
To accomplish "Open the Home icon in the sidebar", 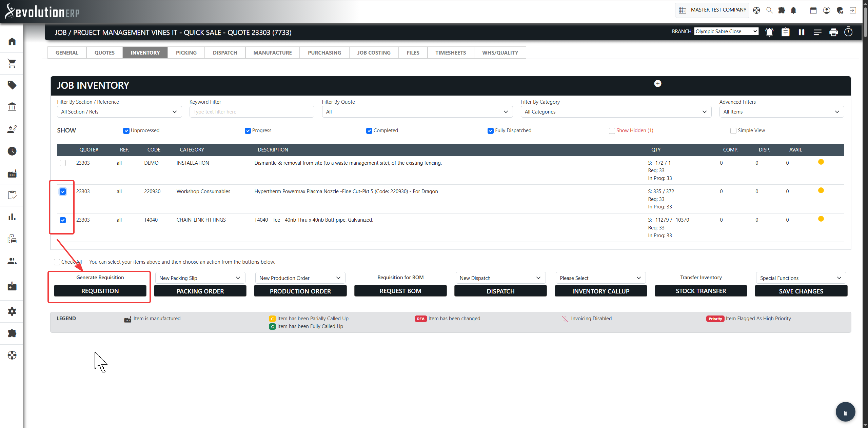I will (x=12, y=41).
